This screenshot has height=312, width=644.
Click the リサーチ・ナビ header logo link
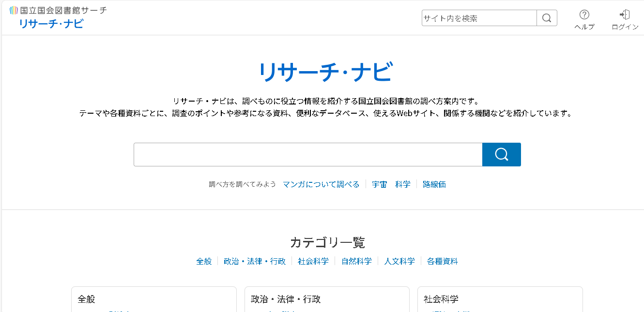point(51,24)
